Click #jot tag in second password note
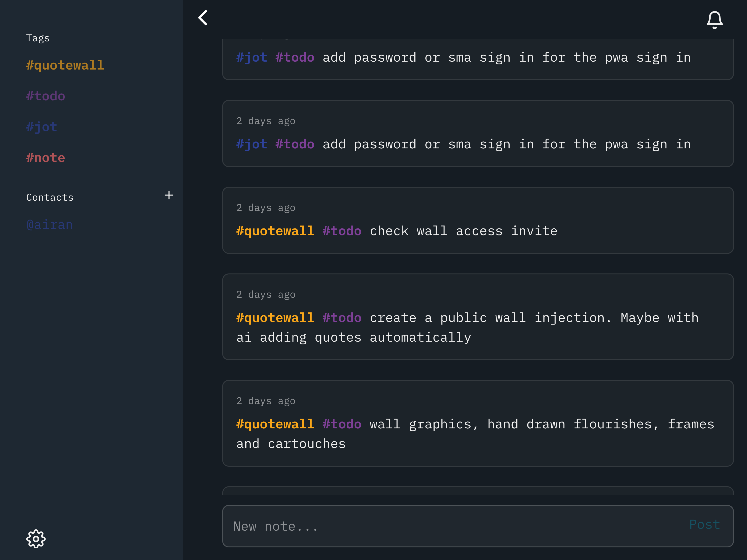 coord(252,144)
